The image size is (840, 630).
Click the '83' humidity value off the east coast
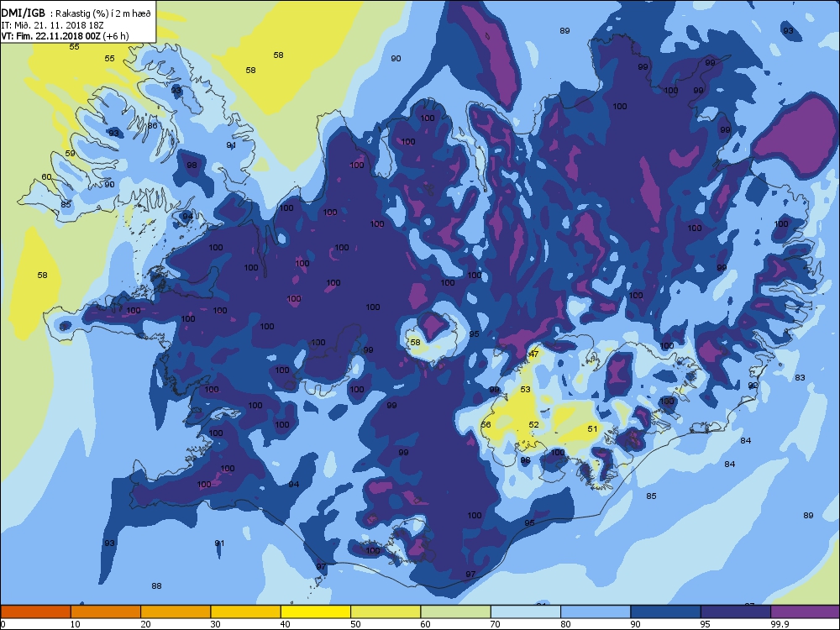pyautogui.click(x=800, y=378)
